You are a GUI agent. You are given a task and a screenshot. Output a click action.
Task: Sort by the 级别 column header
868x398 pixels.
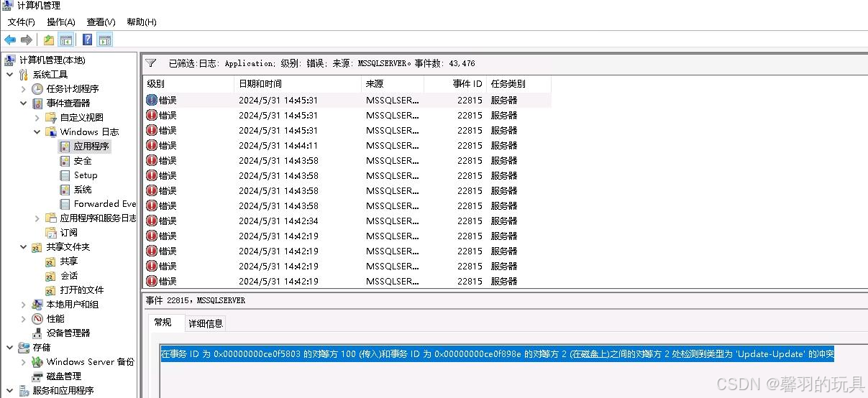pyautogui.click(x=188, y=84)
